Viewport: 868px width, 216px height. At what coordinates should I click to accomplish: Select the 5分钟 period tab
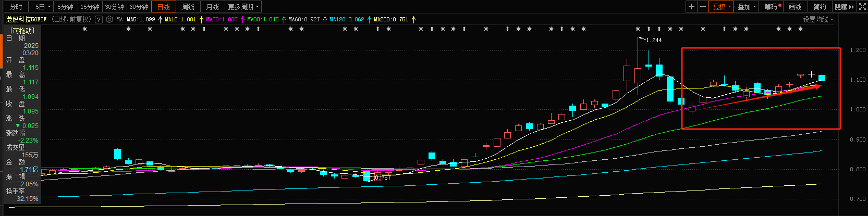[x=65, y=7]
